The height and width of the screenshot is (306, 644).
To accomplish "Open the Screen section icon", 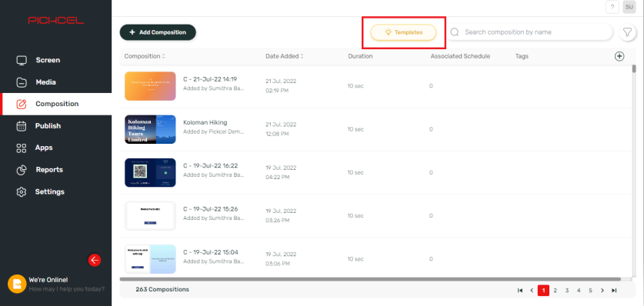I will [x=22, y=60].
